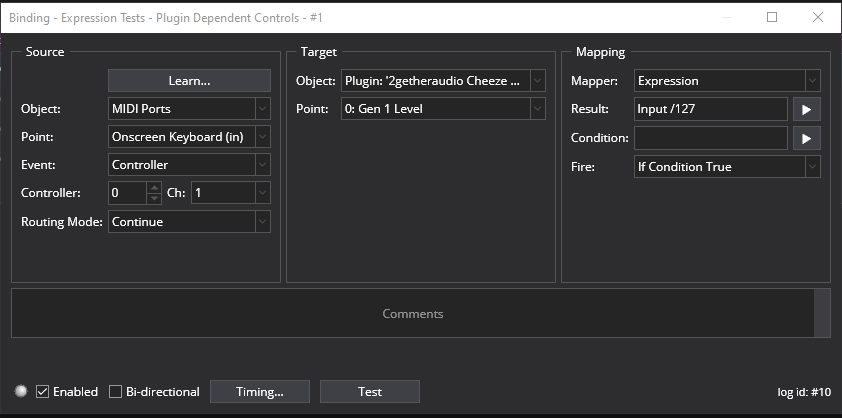This screenshot has width=842, height=418.
Task: Click the Test button
Action: 370,391
